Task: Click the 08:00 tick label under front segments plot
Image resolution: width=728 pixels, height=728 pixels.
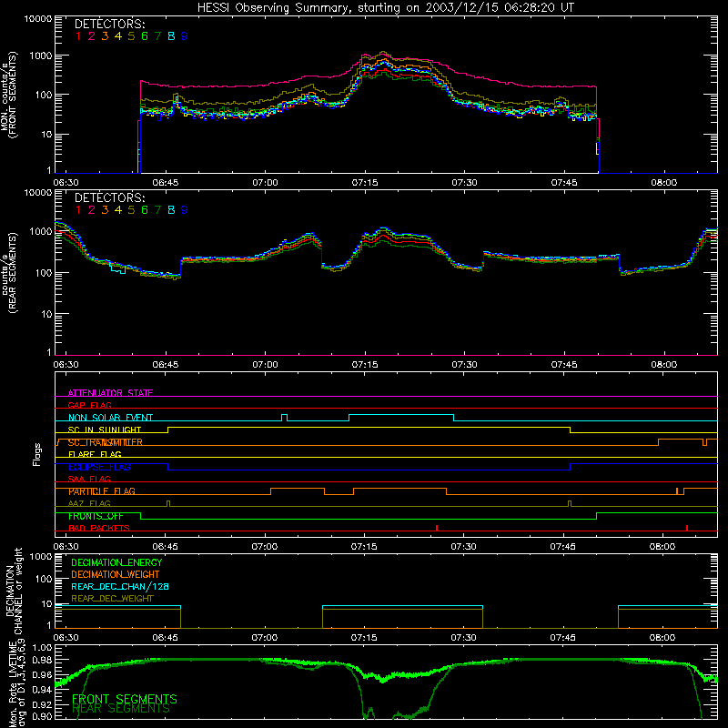Action: pos(663,183)
